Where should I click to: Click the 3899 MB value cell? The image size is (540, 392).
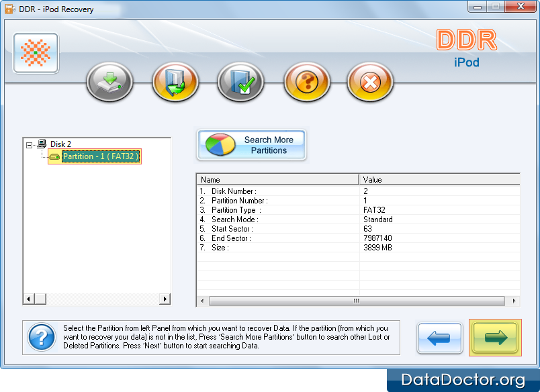377,248
